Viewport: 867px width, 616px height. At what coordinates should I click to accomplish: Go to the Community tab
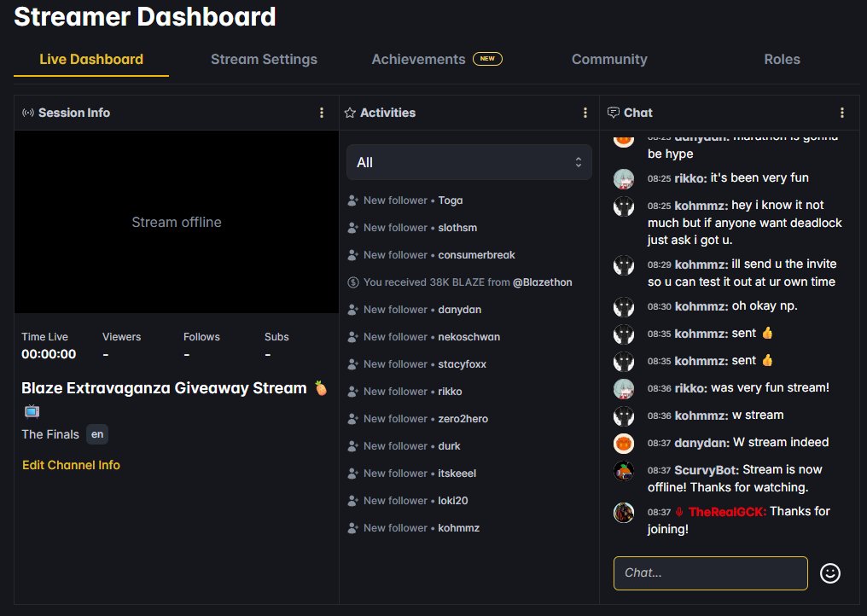coord(609,59)
